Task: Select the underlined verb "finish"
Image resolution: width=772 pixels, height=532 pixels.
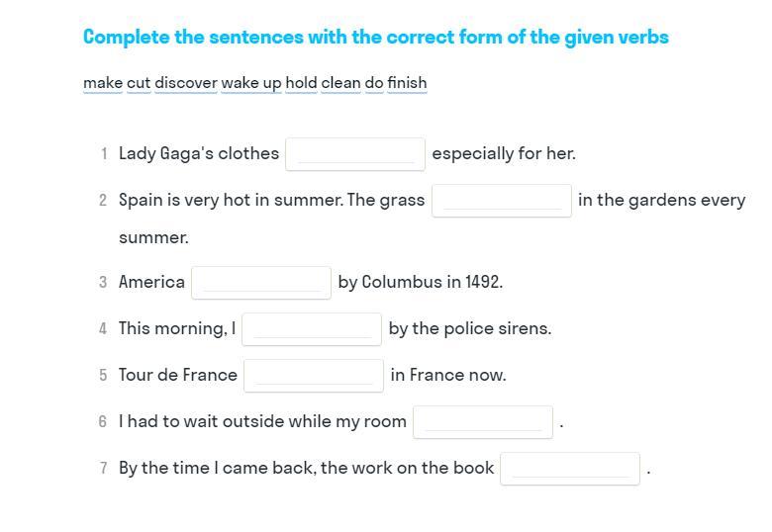Action: (x=407, y=83)
